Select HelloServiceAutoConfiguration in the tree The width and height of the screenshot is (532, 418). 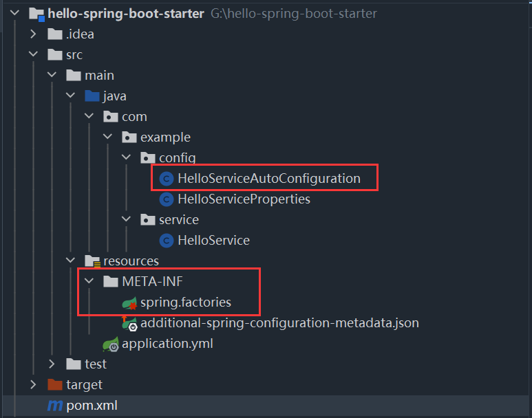click(268, 179)
